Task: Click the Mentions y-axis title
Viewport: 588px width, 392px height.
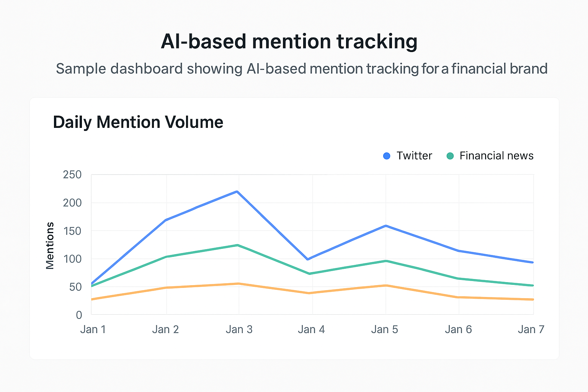Action: tap(50, 246)
